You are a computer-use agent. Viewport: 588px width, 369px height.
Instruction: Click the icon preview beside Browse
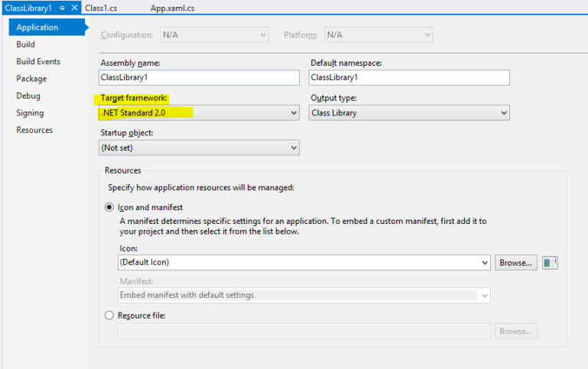pyautogui.click(x=550, y=263)
